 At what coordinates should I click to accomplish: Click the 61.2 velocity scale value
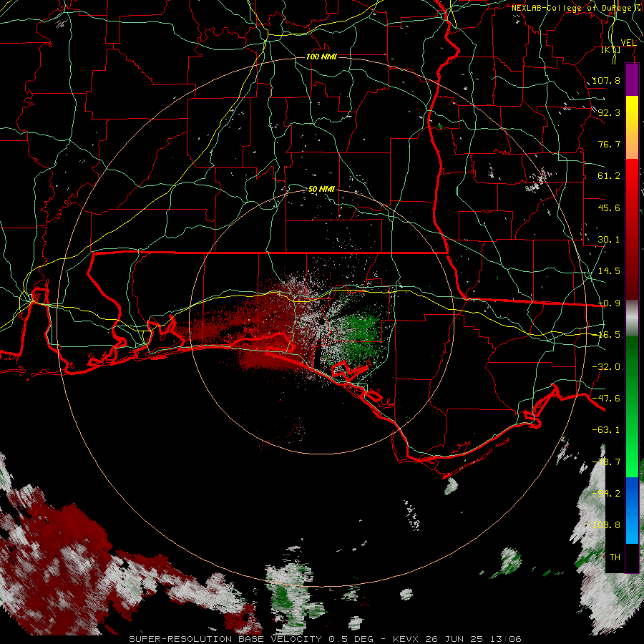click(x=609, y=176)
